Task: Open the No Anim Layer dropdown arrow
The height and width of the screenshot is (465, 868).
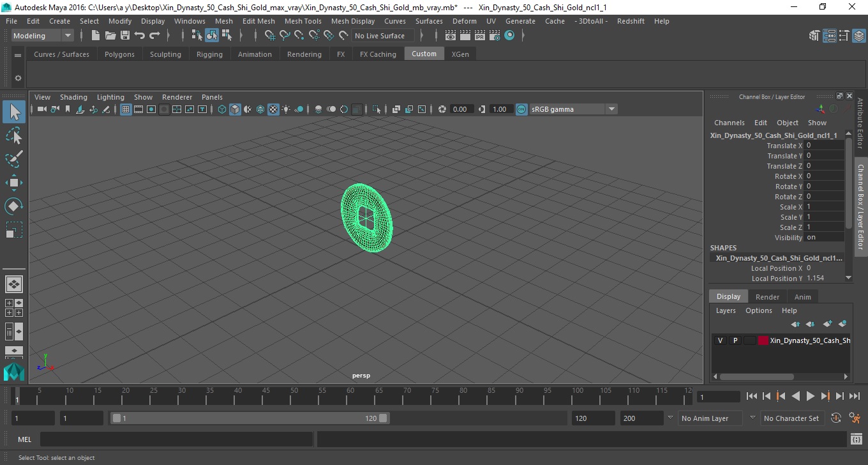Action: 670,418
